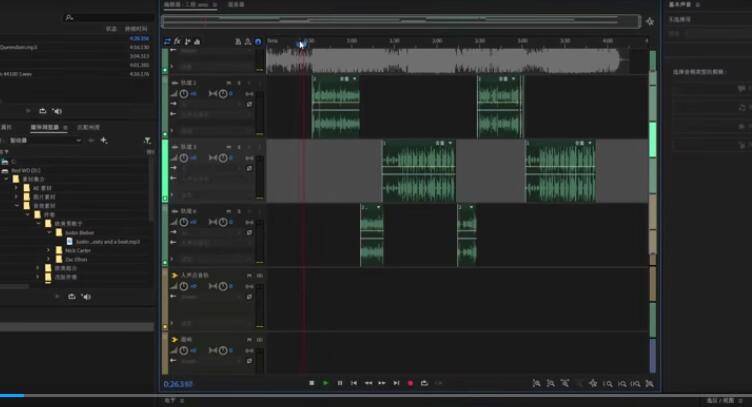Expand the Nick Carter folder
Image resolution: width=752 pixels, height=407 pixels.
click(48, 250)
